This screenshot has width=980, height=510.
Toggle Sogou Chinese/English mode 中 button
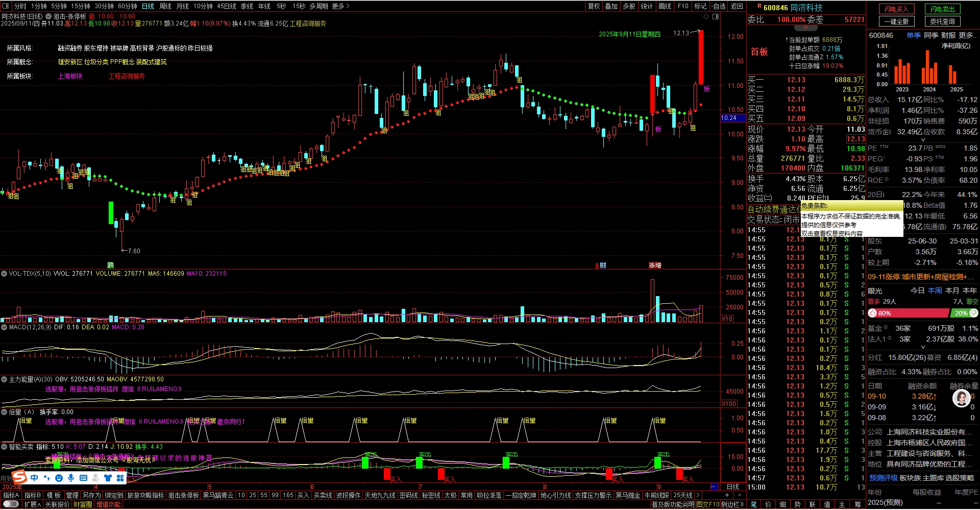pyautogui.click(x=34, y=478)
